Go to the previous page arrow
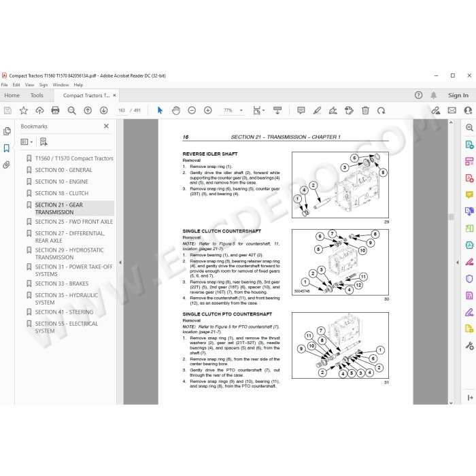The image size is (476, 476). point(88,110)
